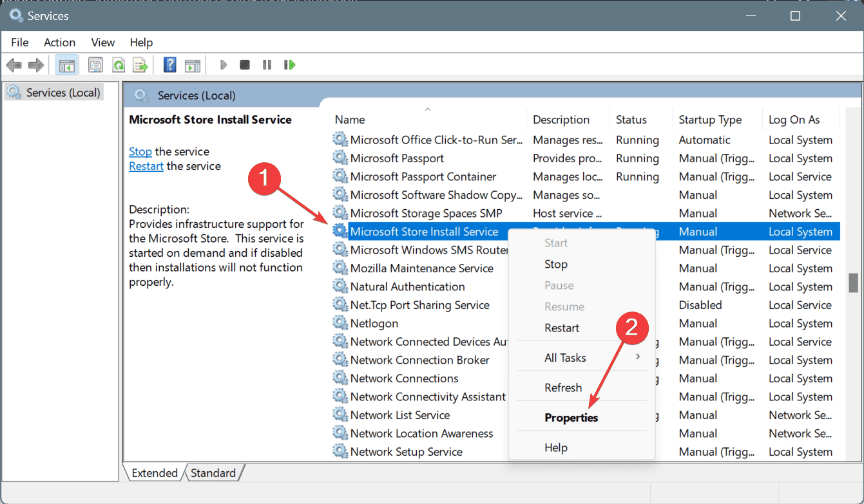Click the Stop Service square toolbar icon
The height and width of the screenshot is (504, 864).
coord(245,65)
